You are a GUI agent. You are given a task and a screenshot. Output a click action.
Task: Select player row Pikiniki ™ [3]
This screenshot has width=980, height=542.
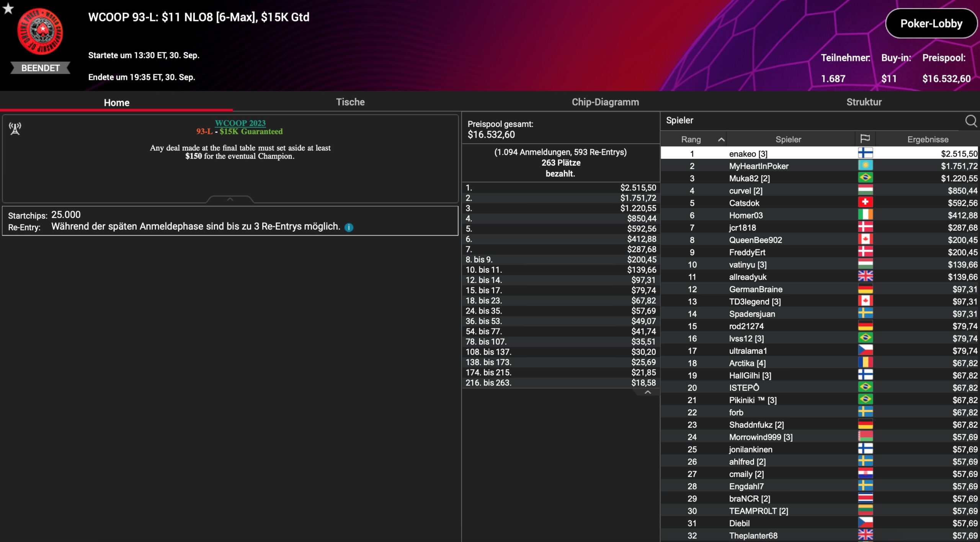tap(819, 400)
